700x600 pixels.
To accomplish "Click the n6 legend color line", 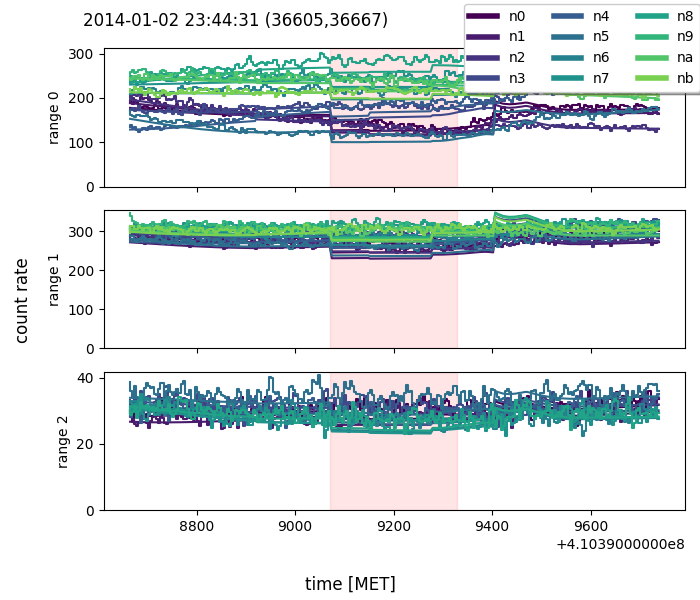I will pyautogui.click(x=567, y=58).
